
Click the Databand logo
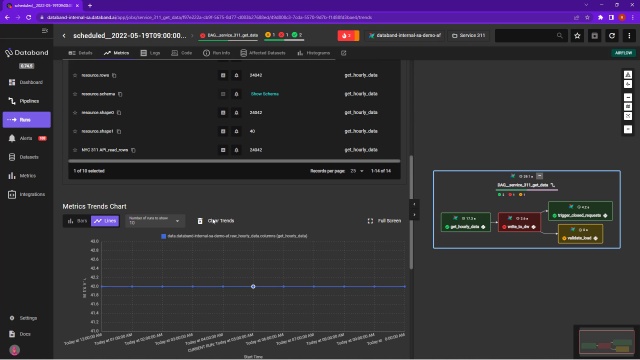click(27, 53)
